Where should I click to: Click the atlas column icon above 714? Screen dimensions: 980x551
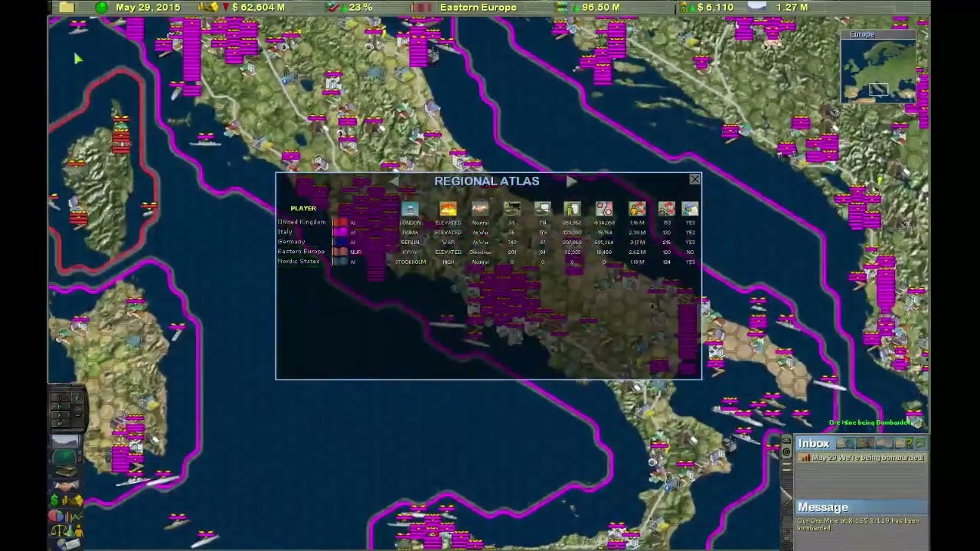click(x=543, y=209)
